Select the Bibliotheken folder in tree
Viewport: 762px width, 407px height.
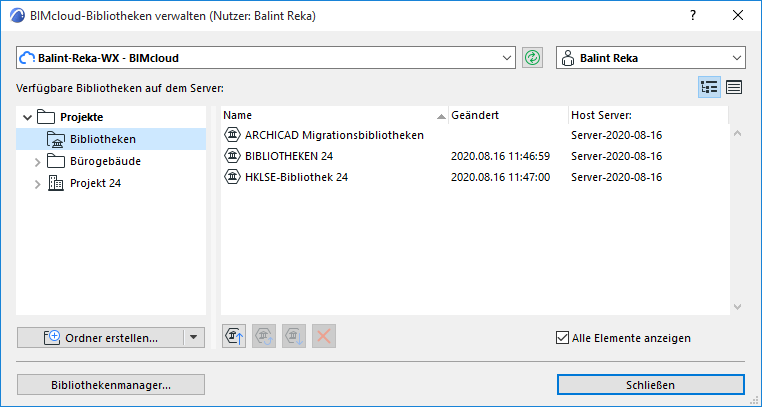103,139
